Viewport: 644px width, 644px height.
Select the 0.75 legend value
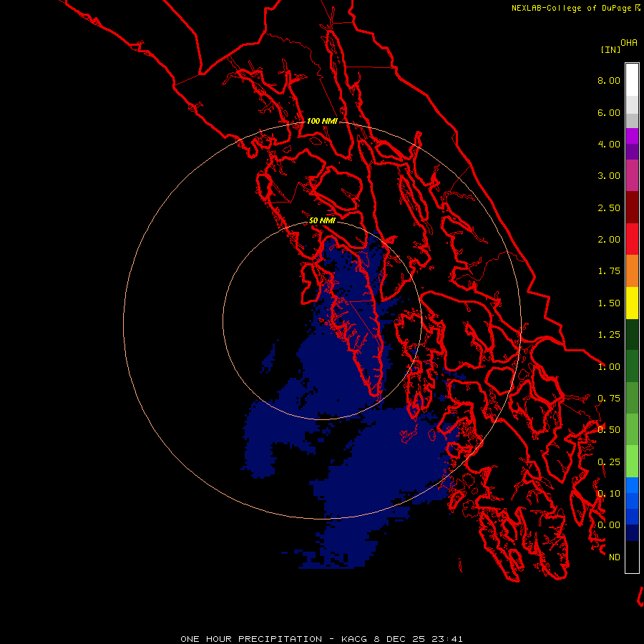[609, 399]
